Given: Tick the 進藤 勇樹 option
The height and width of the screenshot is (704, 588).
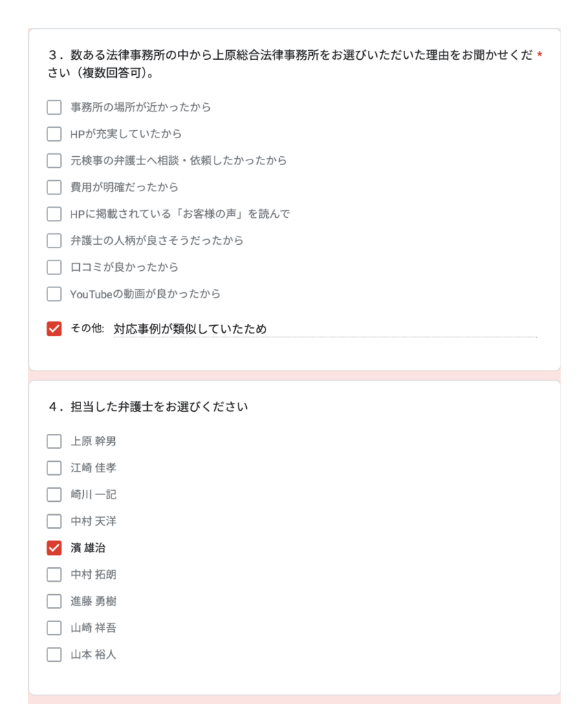Looking at the screenshot, I should (x=54, y=602).
